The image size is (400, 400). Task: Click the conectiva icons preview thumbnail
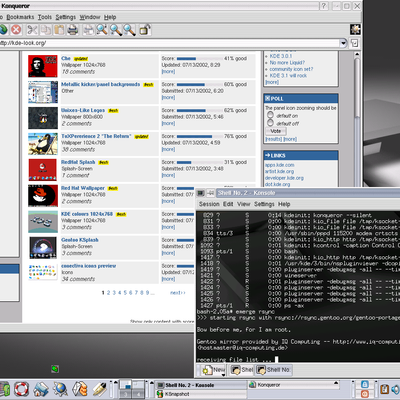[x=43, y=272]
